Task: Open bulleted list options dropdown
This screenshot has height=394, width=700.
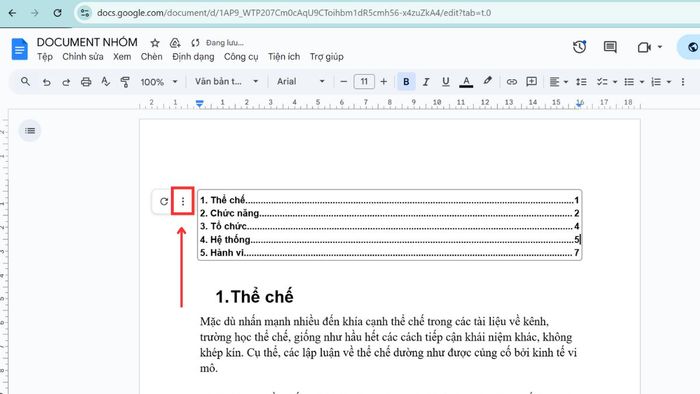Action: pos(642,82)
